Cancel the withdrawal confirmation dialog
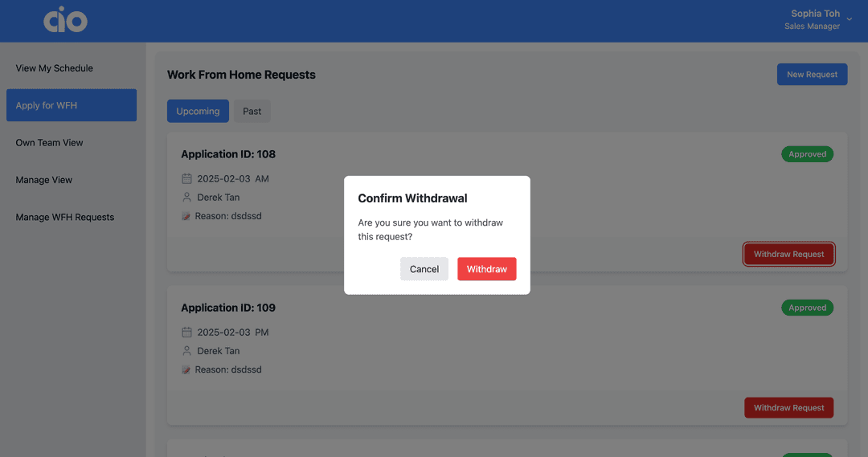868x457 pixels. (424, 269)
